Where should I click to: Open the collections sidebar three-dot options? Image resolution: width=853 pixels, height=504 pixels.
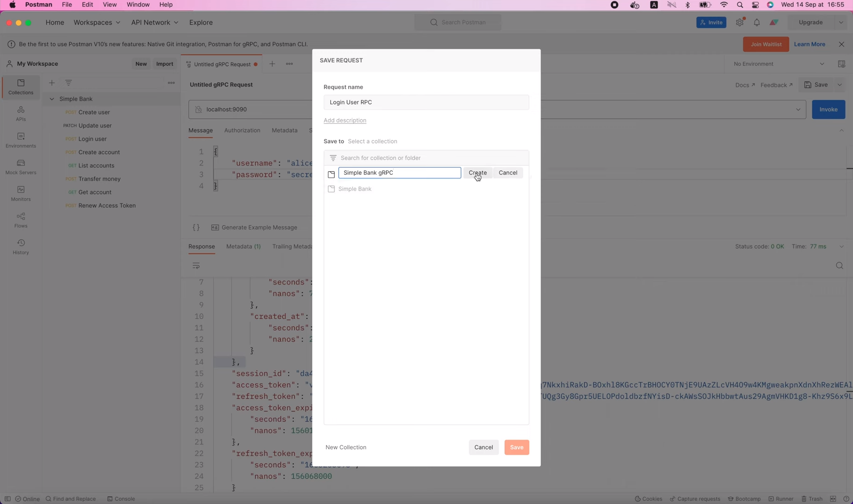pos(172,83)
